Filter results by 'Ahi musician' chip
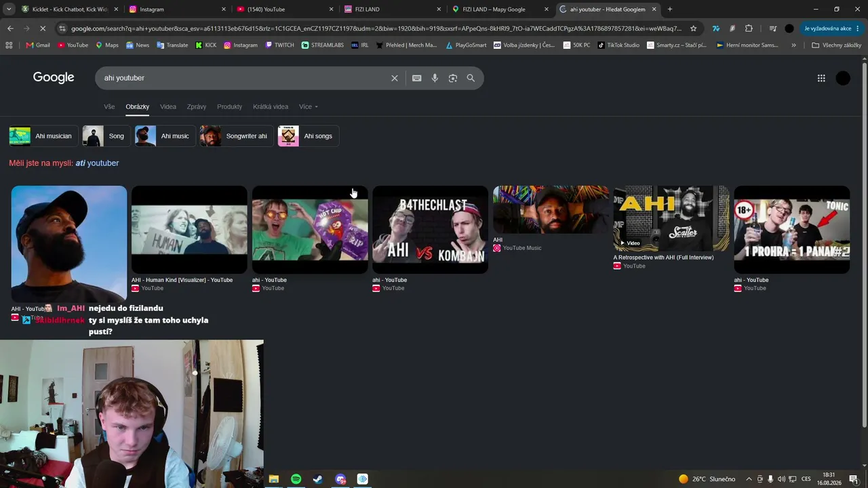Screen dimensions: 868x488 (43, 136)
